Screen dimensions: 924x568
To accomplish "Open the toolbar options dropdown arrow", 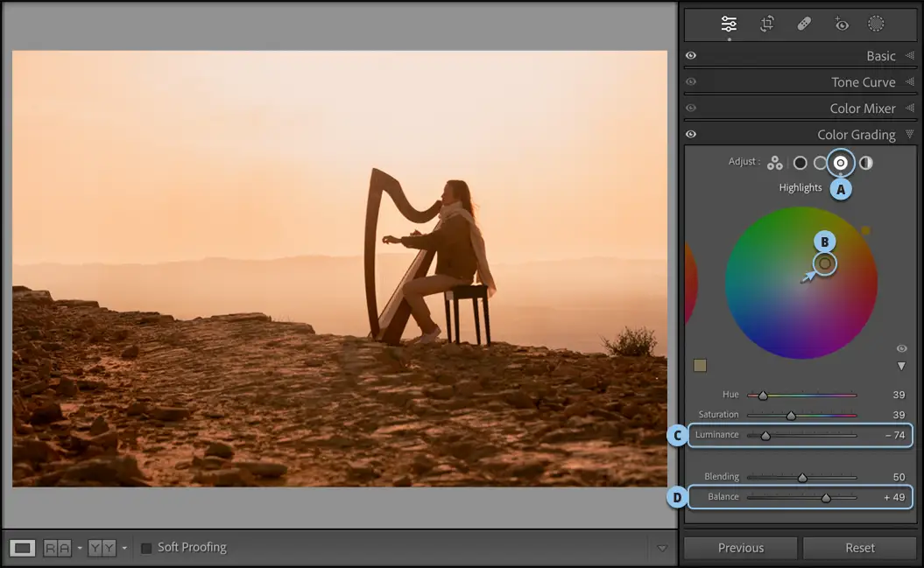I will click(x=662, y=548).
